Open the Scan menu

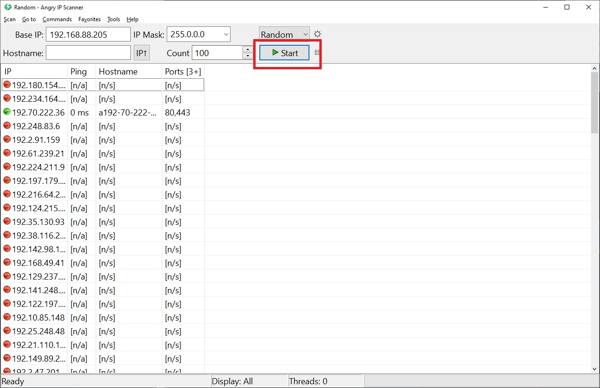(x=10, y=19)
